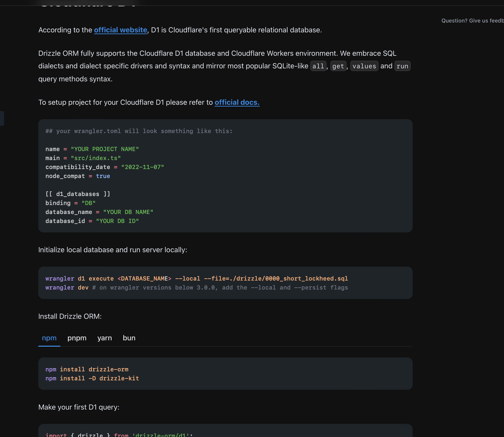Click the wrangler dev command line
This screenshot has height=437, width=504.
(x=196, y=288)
